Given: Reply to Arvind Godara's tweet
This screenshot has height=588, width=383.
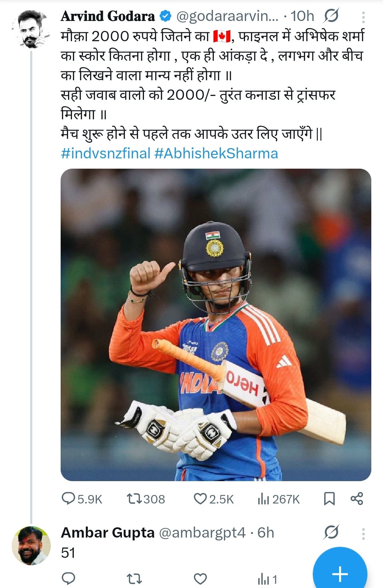Looking at the screenshot, I should (x=68, y=499).
